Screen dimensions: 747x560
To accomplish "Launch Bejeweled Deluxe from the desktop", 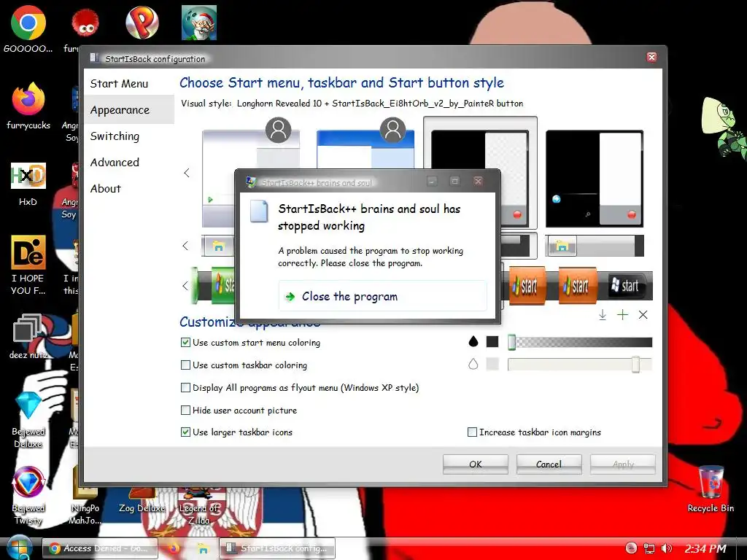I will click(x=28, y=405).
